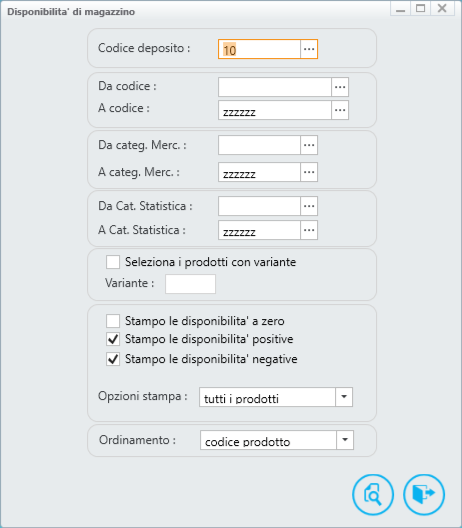462x528 pixels.
Task: Uncheck Stampo le disponibilita' negative
Action: [x=113, y=359]
